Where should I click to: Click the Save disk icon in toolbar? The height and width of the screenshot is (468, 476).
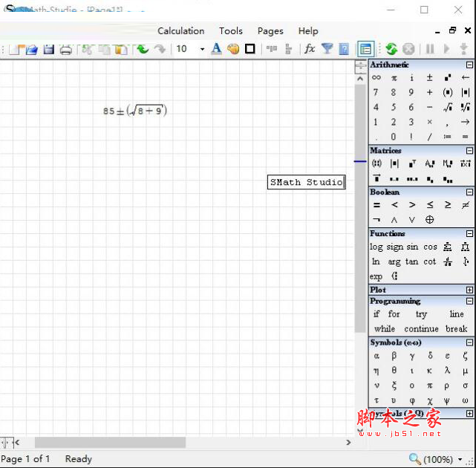click(x=49, y=49)
